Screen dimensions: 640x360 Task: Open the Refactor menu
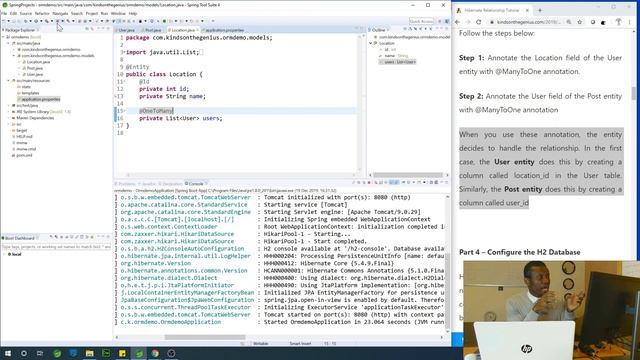click(42, 13)
